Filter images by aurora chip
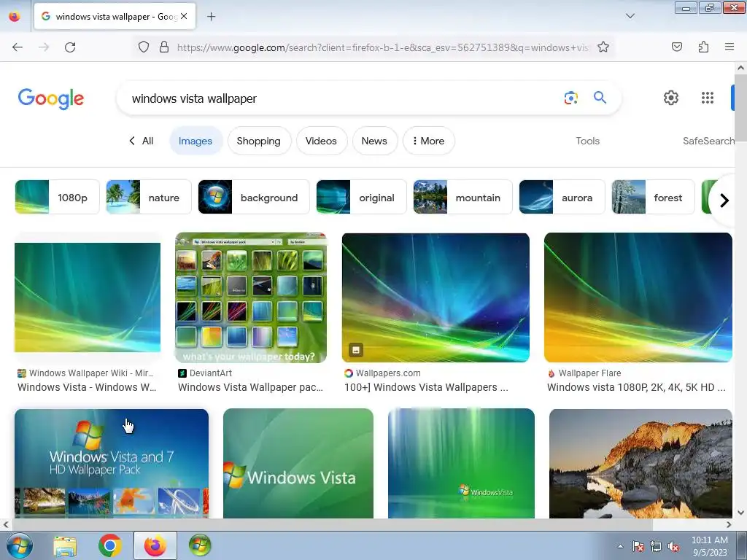The height and width of the screenshot is (560, 747). point(562,197)
